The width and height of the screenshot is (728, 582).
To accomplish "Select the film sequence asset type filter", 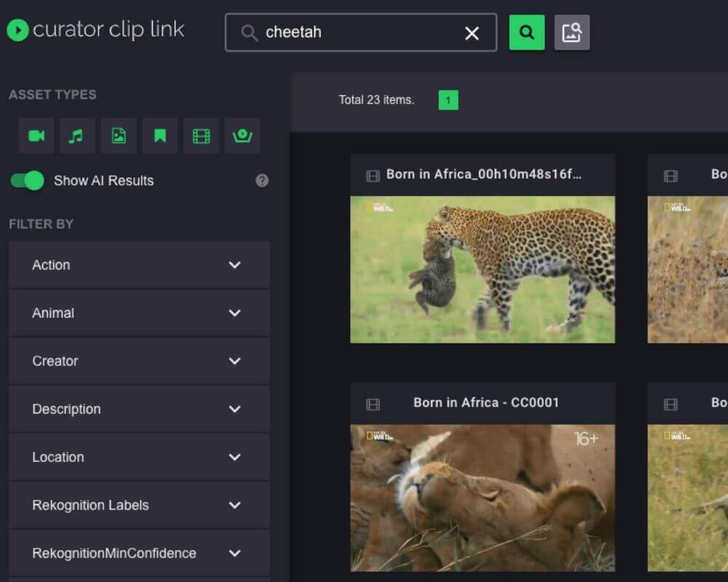I will [201, 135].
